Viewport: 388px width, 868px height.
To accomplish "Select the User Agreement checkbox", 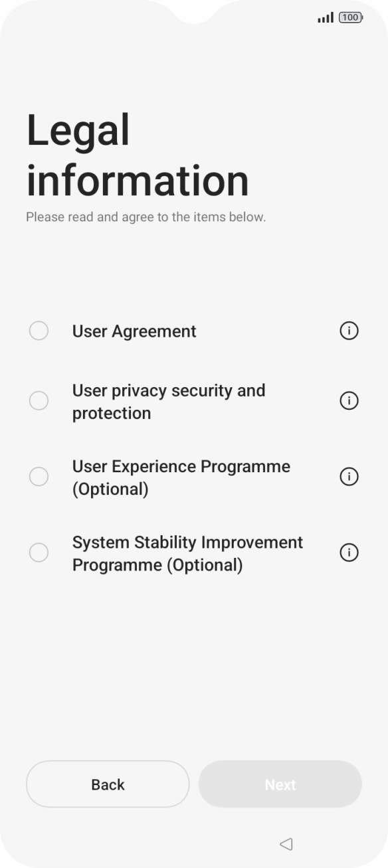I will [x=39, y=330].
